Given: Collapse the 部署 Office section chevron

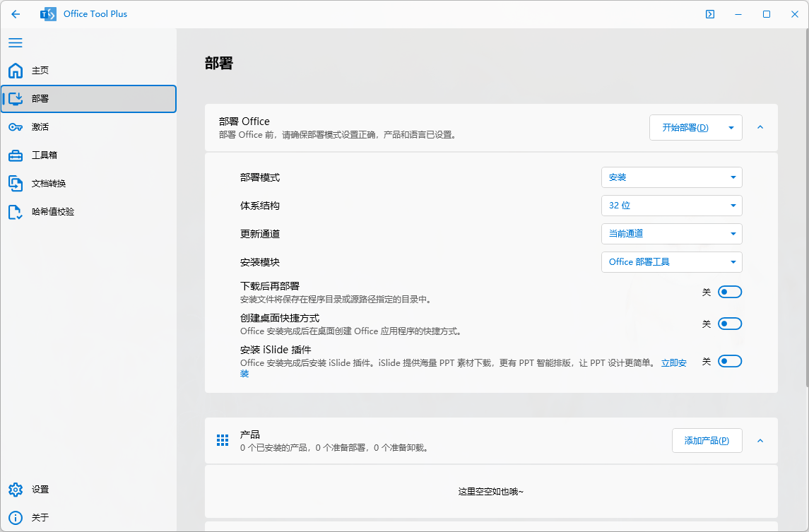Looking at the screenshot, I should click(760, 127).
